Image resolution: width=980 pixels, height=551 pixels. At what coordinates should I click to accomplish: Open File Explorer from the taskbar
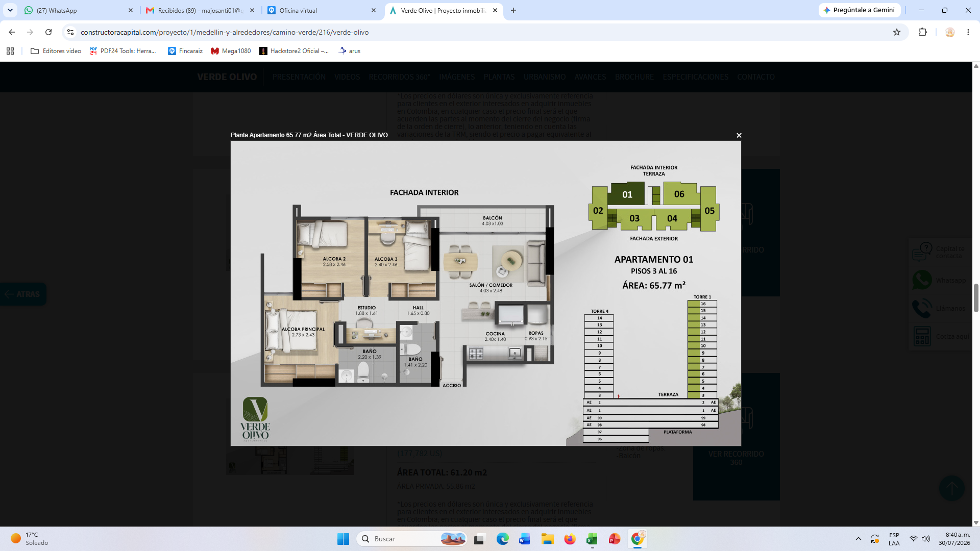(x=548, y=539)
